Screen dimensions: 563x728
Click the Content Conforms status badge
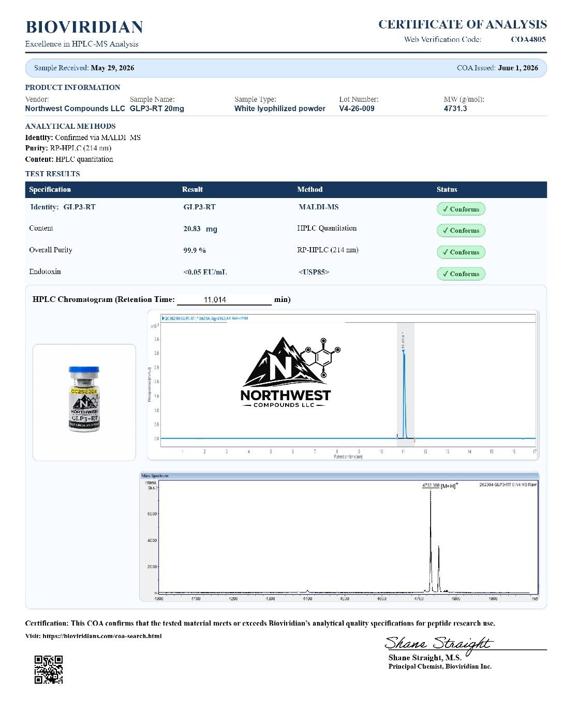(461, 231)
